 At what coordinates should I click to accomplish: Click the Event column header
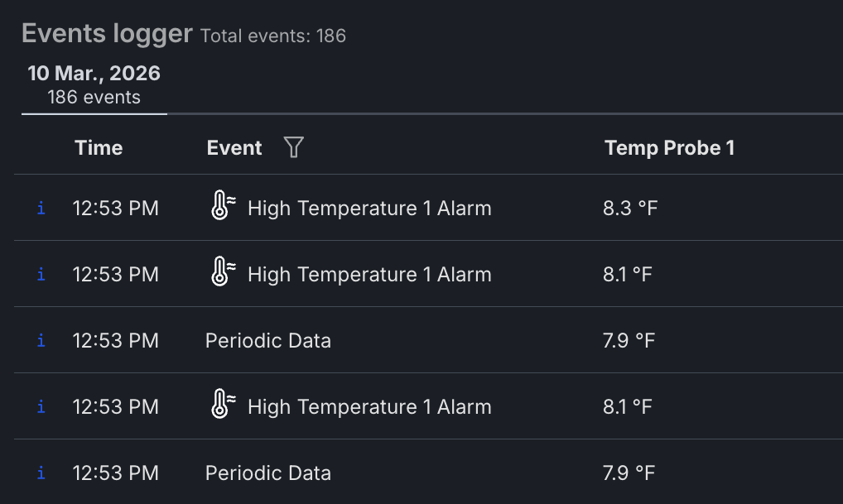(x=234, y=147)
